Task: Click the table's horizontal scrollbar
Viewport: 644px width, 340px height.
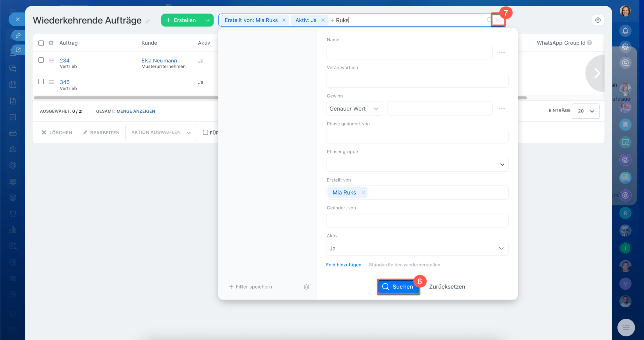Action: [280, 98]
